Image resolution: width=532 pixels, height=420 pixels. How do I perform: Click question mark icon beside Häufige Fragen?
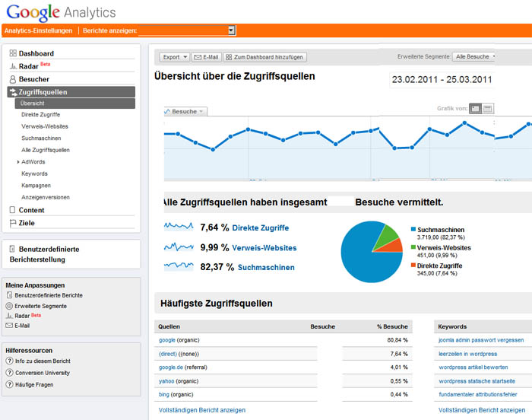9,385
